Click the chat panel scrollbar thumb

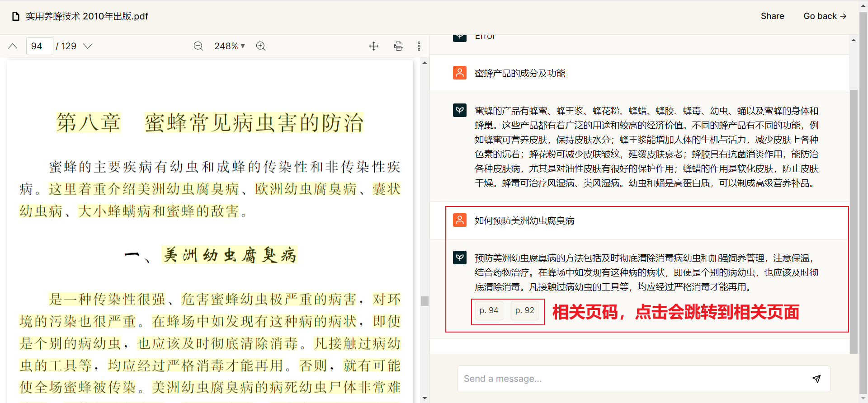854,221
